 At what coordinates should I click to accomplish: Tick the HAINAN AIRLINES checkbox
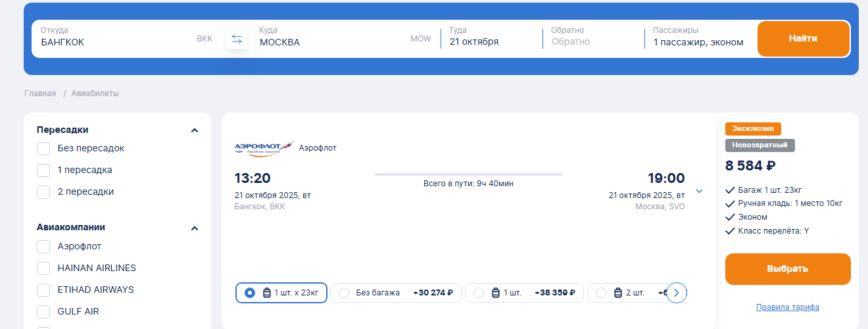click(44, 268)
